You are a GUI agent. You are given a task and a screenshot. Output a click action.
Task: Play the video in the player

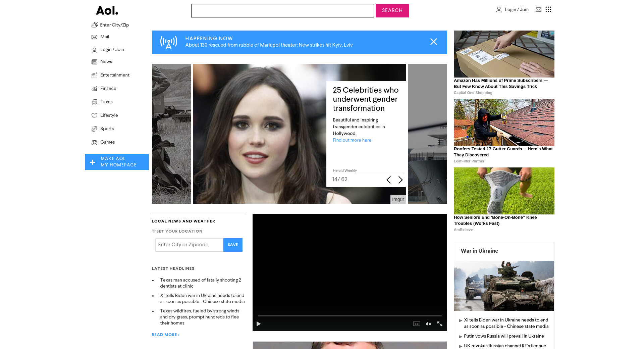259,324
